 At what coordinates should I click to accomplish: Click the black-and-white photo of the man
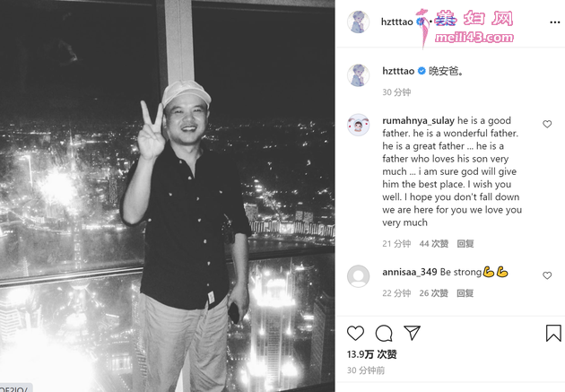[x=167, y=196]
